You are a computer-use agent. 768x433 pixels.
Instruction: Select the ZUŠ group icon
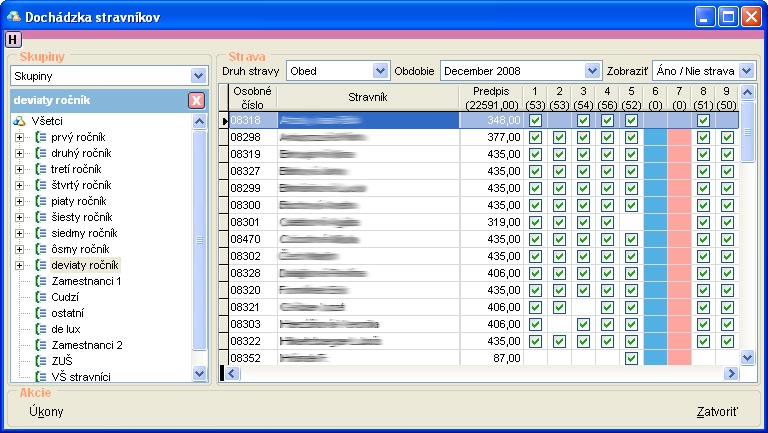[x=40, y=360]
